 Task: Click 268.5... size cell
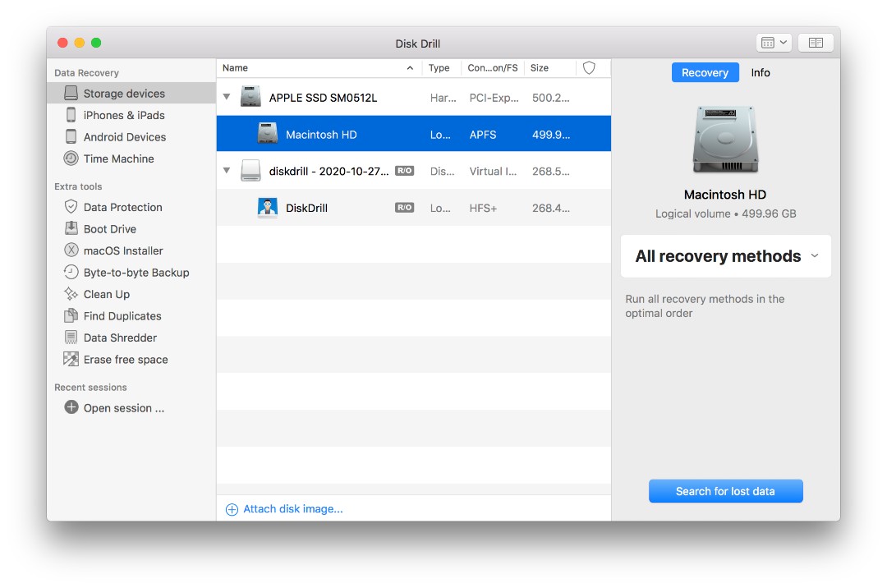point(550,172)
